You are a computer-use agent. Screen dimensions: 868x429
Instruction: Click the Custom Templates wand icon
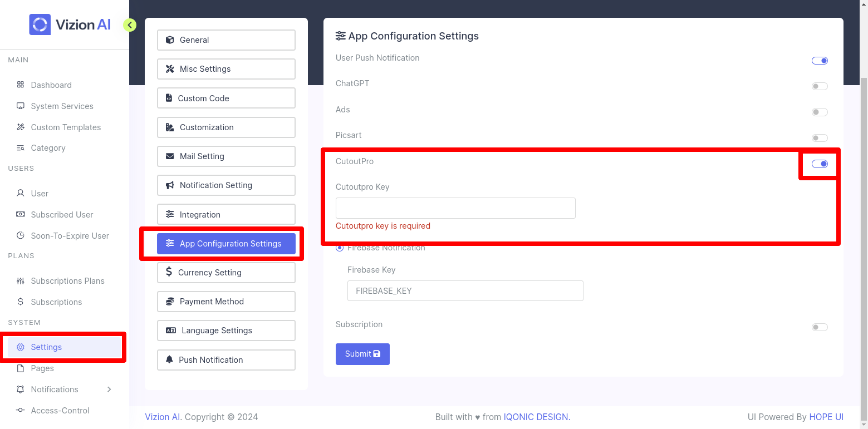click(21, 127)
